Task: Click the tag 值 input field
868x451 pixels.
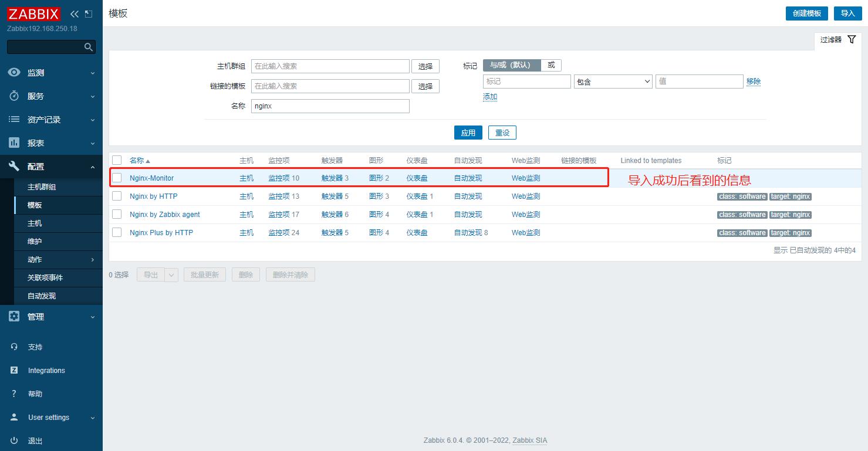Action: [700, 82]
